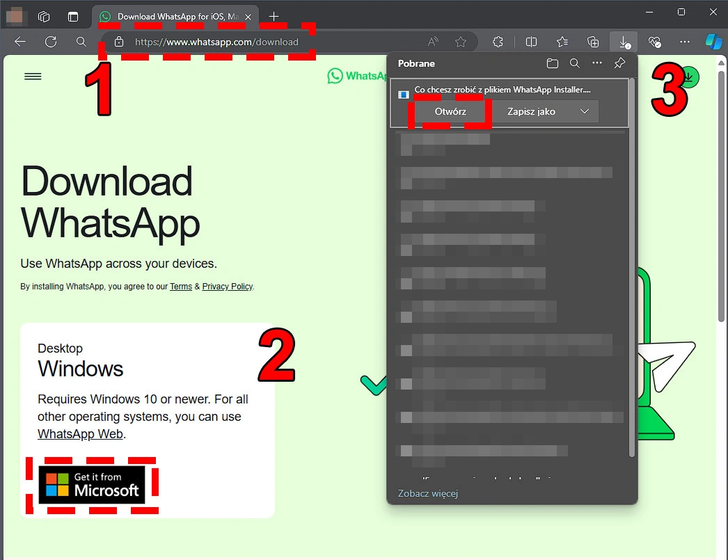The image size is (728, 560).
Task: Close the Download WhatsApp tab
Action: tap(248, 17)
